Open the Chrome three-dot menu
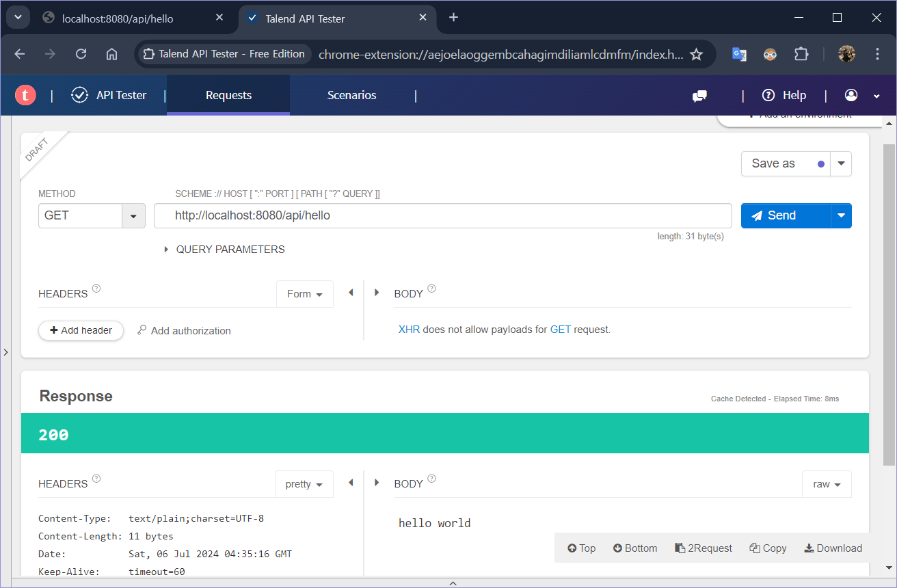The image size is (897, 588). point(878,54)
